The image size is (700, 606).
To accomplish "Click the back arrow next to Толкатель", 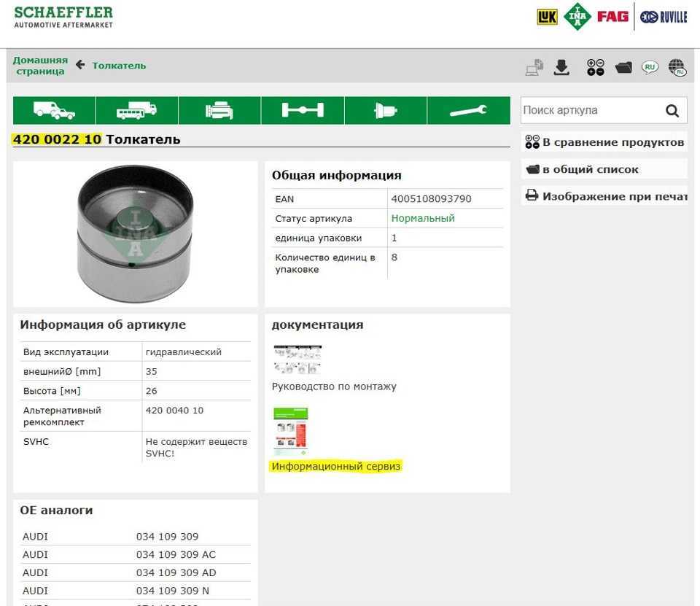I will (80, 65).
